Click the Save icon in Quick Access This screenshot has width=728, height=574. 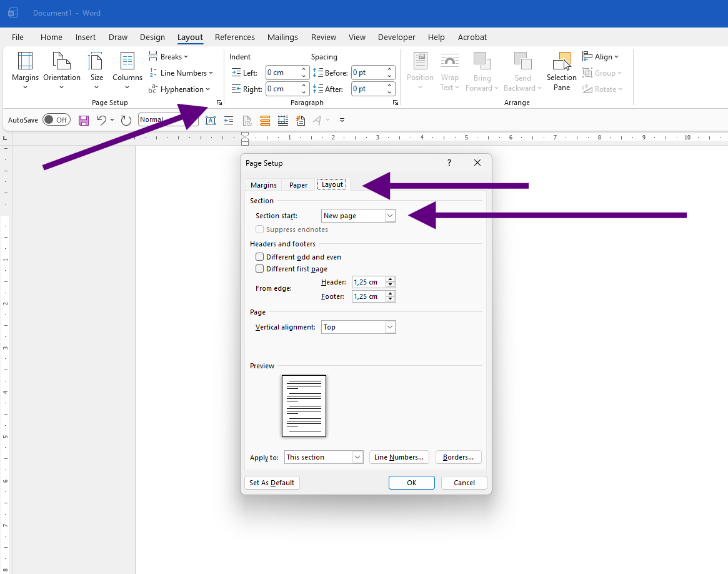[84, 121]
